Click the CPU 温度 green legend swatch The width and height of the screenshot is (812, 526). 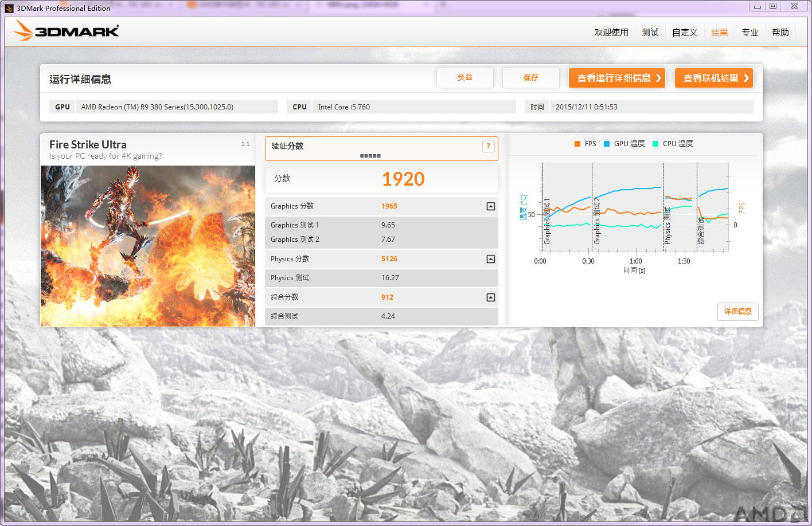pyautogui.click(x=655, y=144)
